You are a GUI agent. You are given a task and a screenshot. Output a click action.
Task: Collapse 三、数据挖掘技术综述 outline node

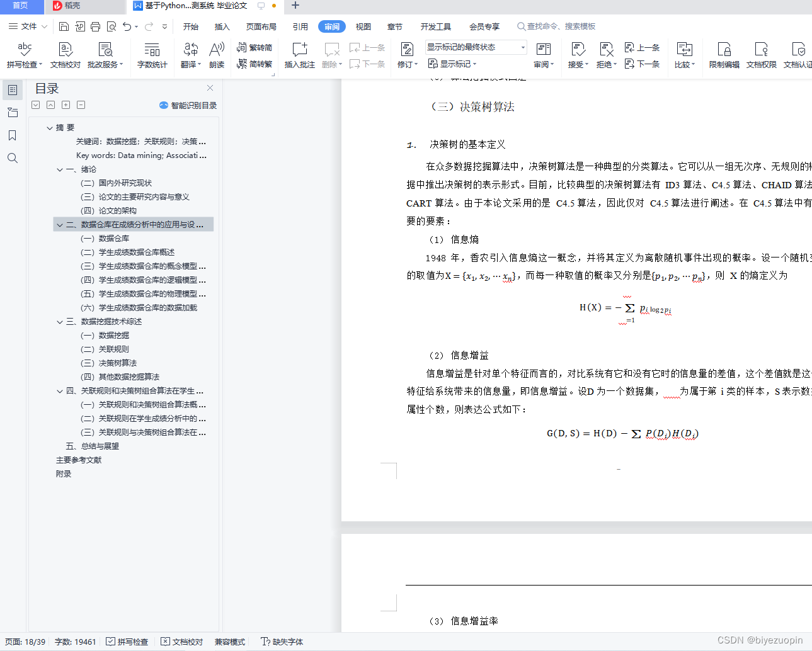60,322
